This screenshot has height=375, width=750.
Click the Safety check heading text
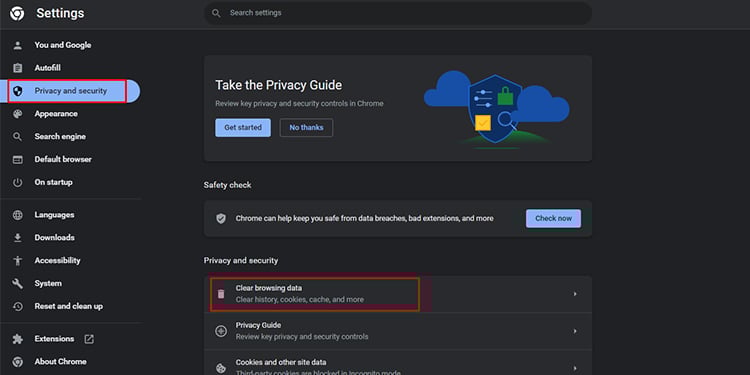click(x=227, y=185)
